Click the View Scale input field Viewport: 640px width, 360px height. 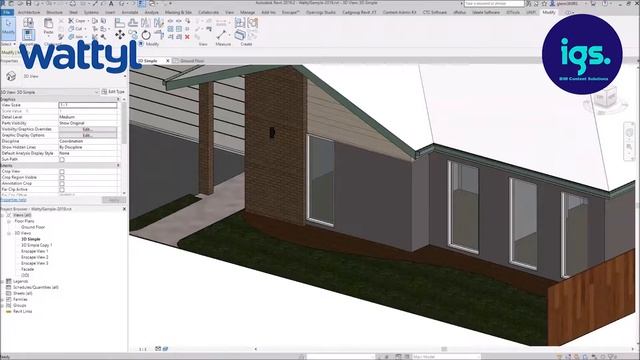coord(88,105)
